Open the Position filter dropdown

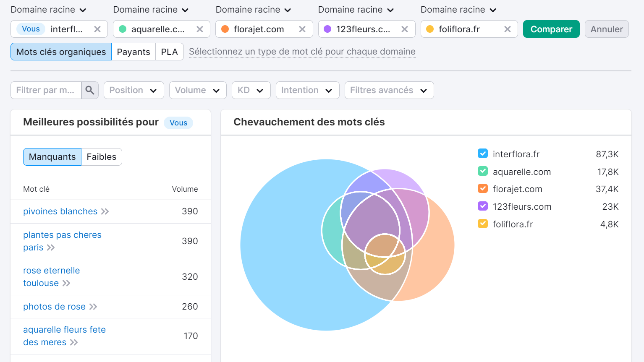[134, 90]
